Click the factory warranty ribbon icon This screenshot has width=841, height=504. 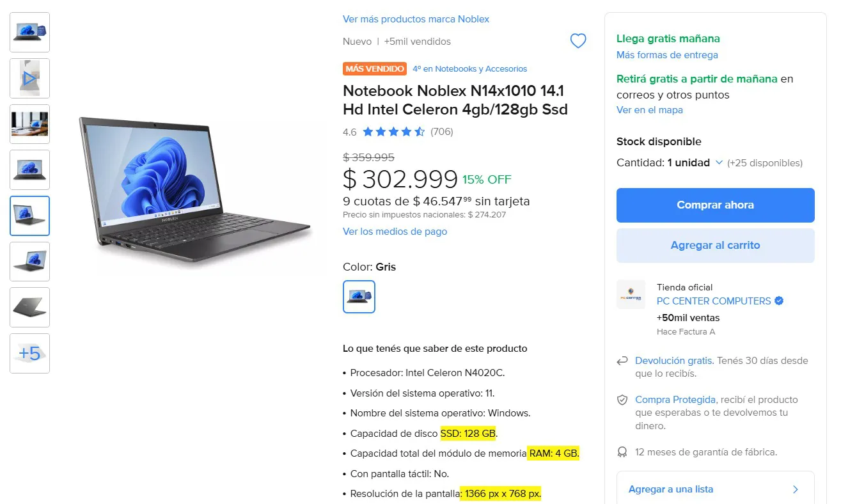click(622, 452)
